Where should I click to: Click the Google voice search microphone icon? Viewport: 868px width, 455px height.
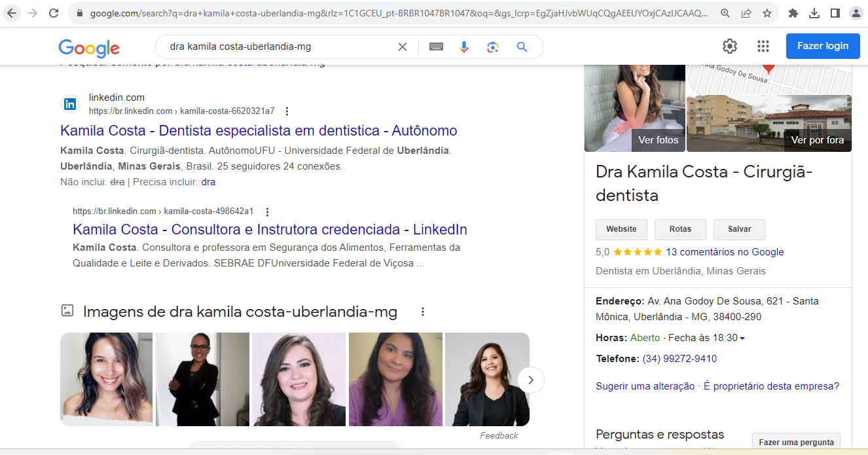click(x=464, y=46)
